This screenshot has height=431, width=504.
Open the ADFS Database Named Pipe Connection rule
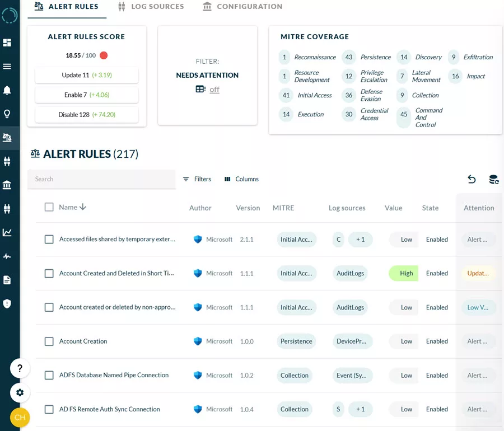[x=114, y=375]
